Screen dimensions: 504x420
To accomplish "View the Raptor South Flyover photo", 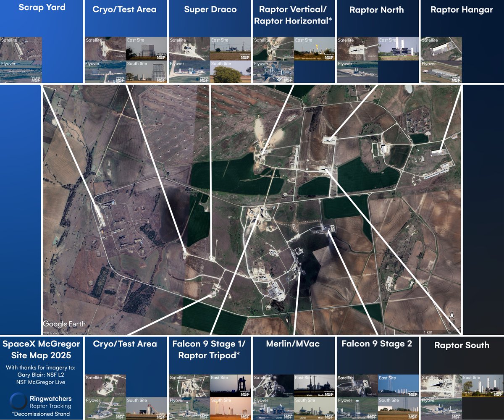I will [441, 408].
